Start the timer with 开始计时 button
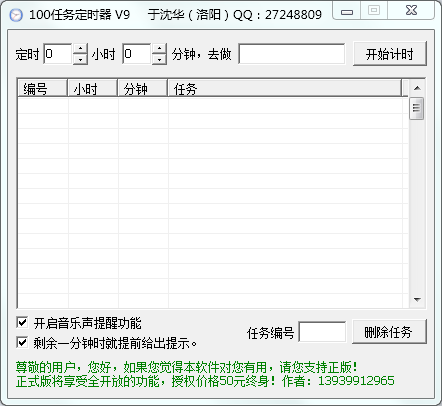The image size is (442, 406). pyautogui.click(x=390, y=54)
